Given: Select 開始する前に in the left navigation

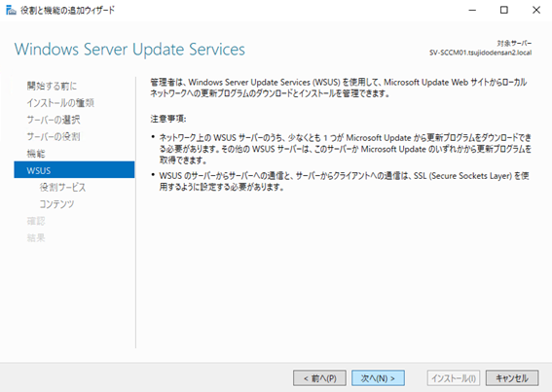Looking at the screenshot, I should click(x=52, y=86).
